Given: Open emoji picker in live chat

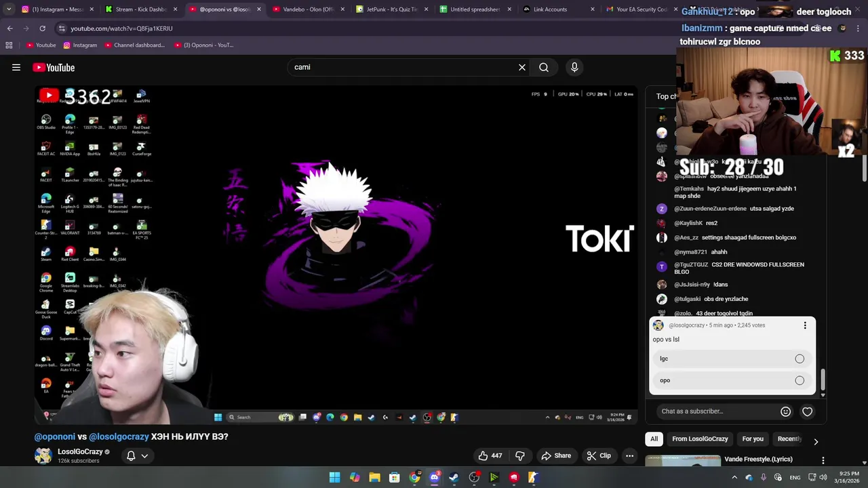Looking at the screenshot, I should pos(785,411).
